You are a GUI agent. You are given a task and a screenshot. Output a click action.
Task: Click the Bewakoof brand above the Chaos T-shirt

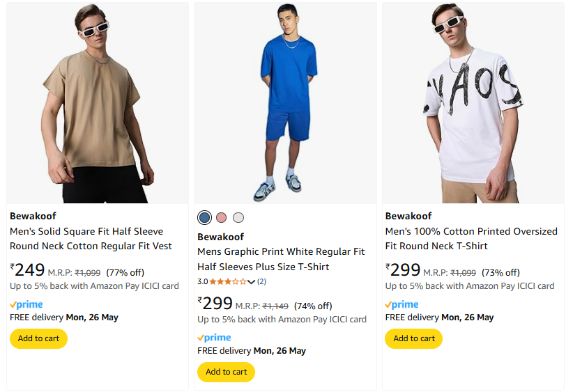coord(408,216)
